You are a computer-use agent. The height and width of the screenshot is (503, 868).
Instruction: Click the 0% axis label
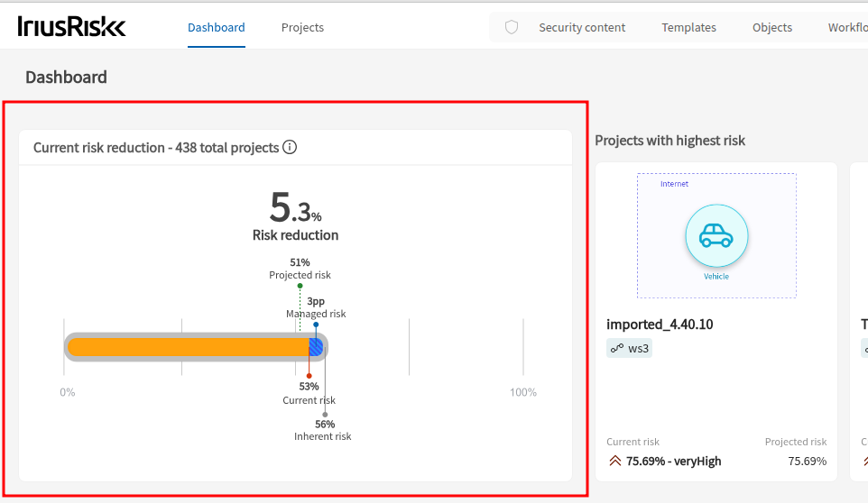click(x=68, y=392)
